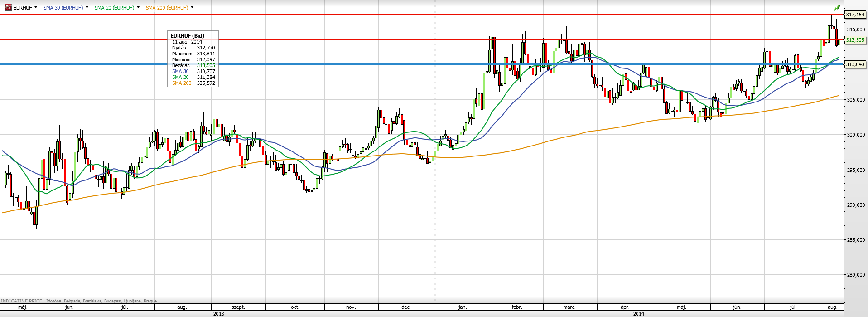
Task: Click the 285,000 price axis label
Action: coord(856,240)
